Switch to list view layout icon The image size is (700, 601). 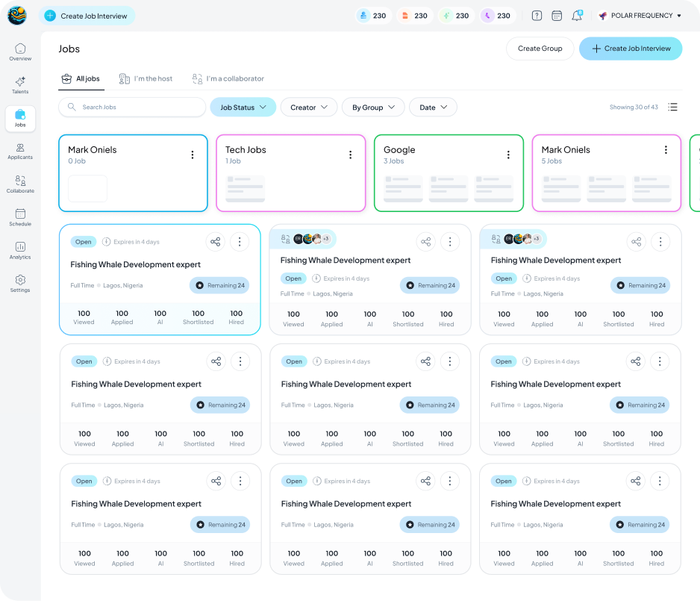pos(672,108)
